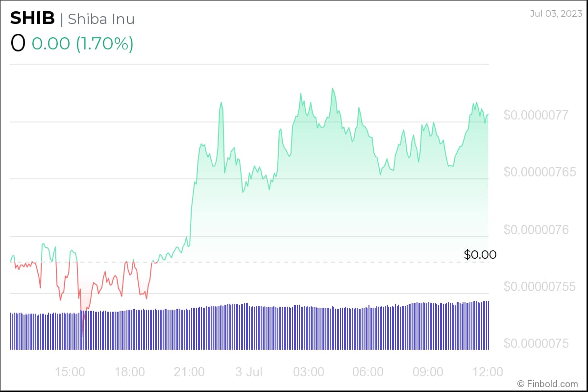Click the $0.00000765 price axis label

coord(539,172)
